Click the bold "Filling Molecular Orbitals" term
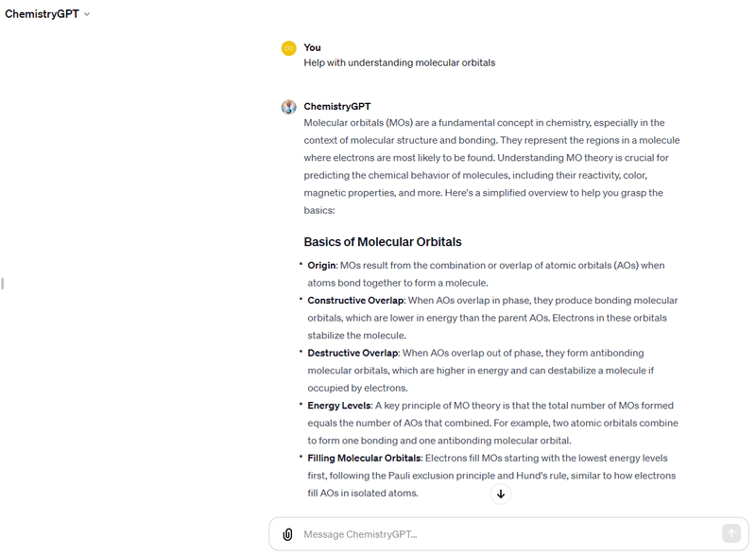 pos(365,459)
